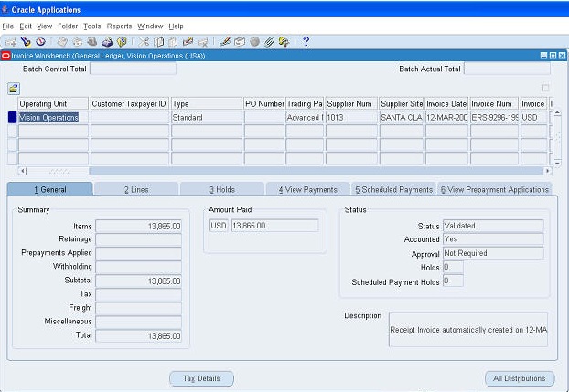Click the All Distributions button
The height and width of the screenshot is (392, 569).
[x=520, y=378]
